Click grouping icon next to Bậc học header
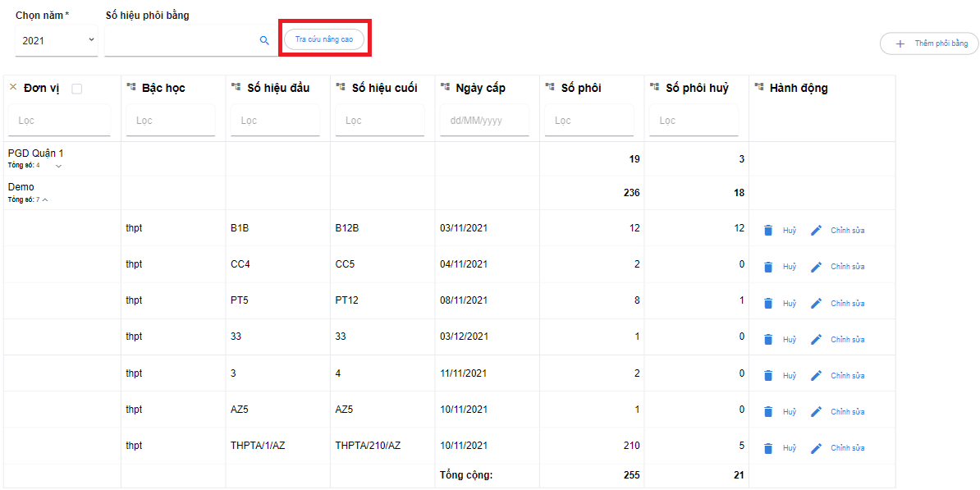This screenshot has width=980, height=490. 131,88
